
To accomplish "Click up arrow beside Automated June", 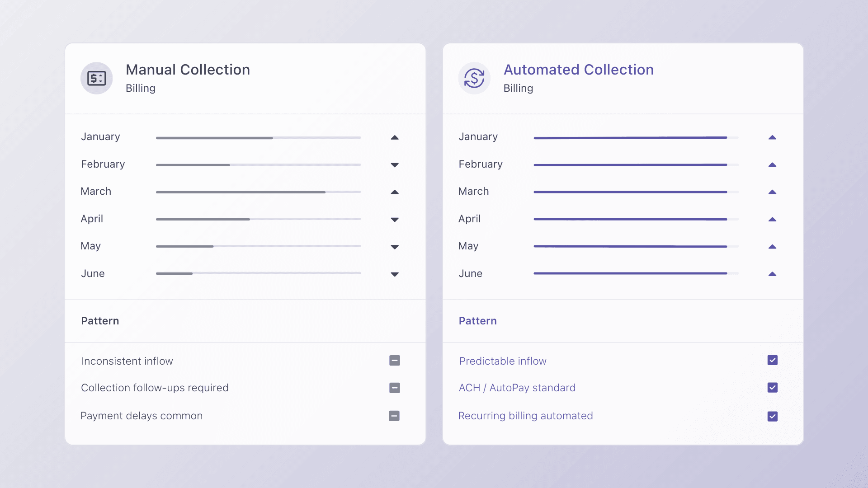I will [772, 274].
